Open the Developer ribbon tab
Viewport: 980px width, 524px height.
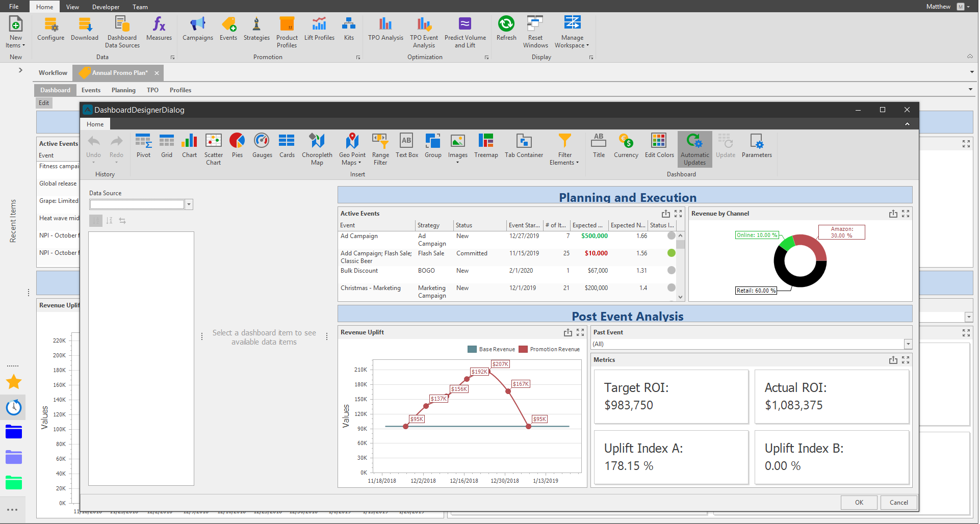coord(106,7)
